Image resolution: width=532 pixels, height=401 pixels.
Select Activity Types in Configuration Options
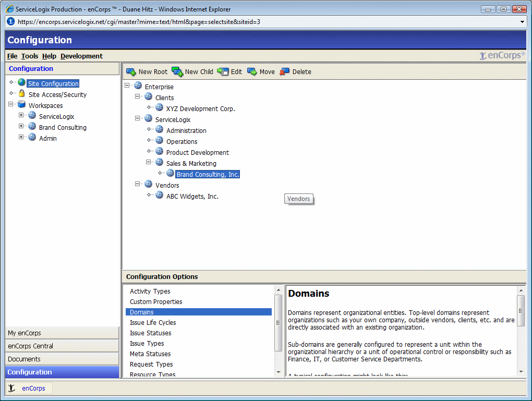pyautogui.click(x=150, y=291)
